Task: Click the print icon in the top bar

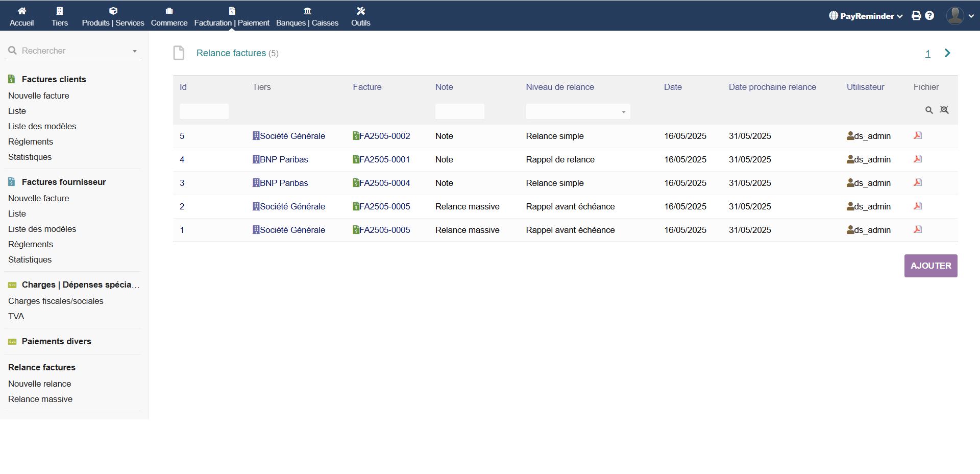Action: (x=916, y=16)
